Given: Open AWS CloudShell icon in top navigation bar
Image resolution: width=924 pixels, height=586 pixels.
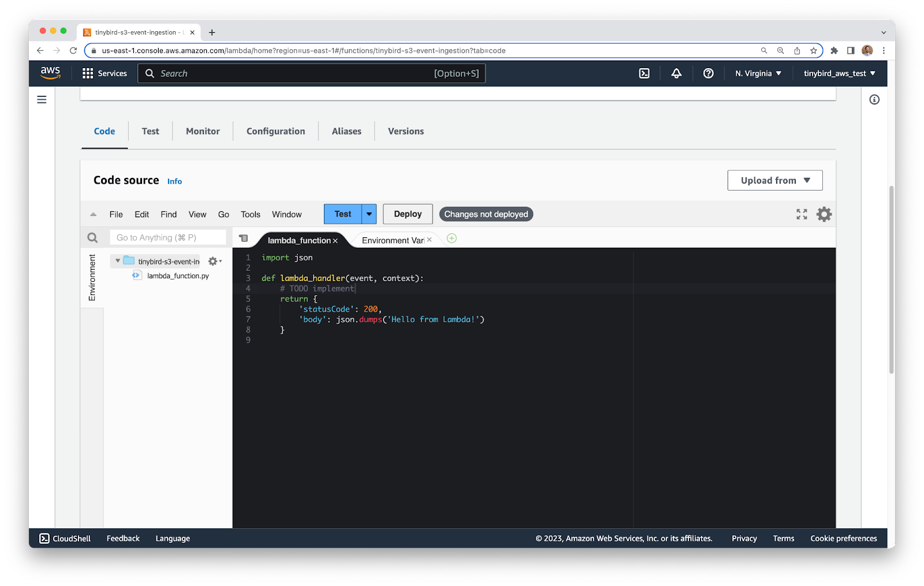Looking at the screenshot, I should tap(644, 73).
